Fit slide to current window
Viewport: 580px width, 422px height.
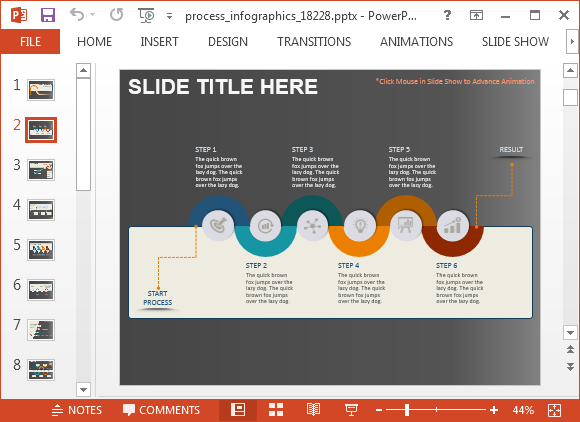coord(554,410)
